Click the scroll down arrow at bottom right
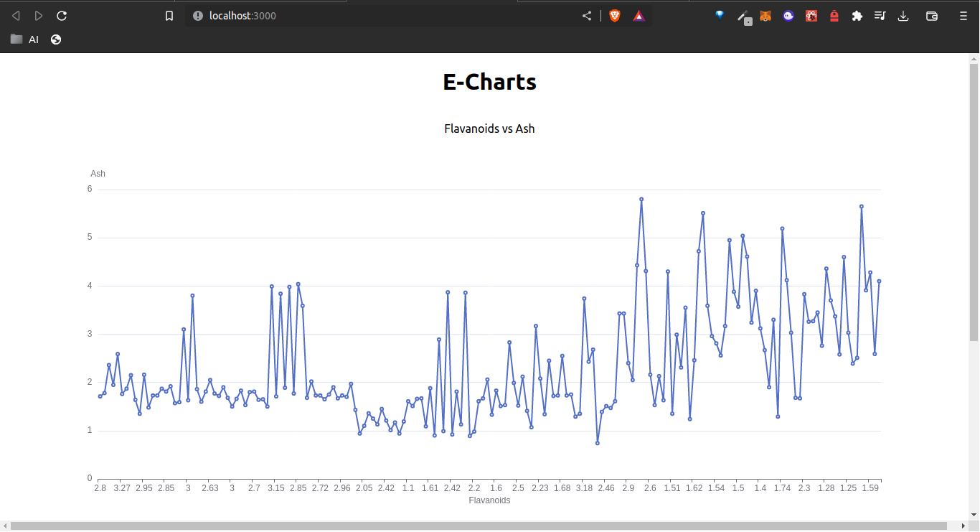Screen dimensions: 980x532 [x=974, y=514]
